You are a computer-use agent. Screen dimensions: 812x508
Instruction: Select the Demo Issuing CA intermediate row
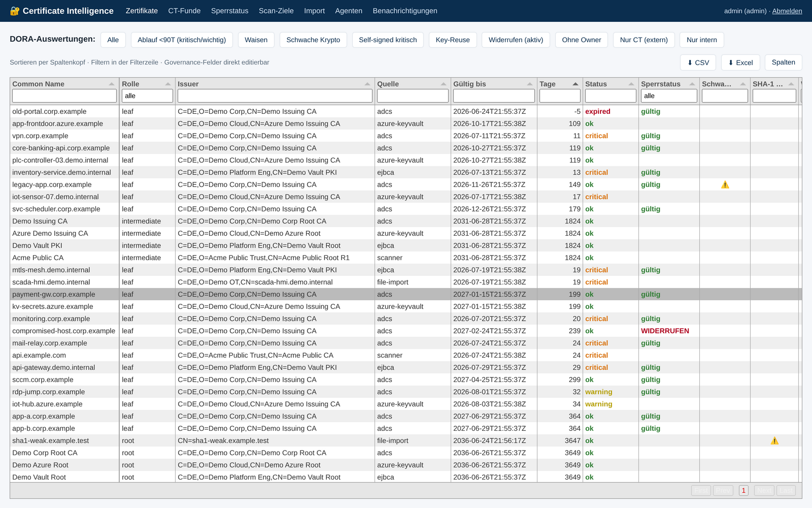coord(405,221)
